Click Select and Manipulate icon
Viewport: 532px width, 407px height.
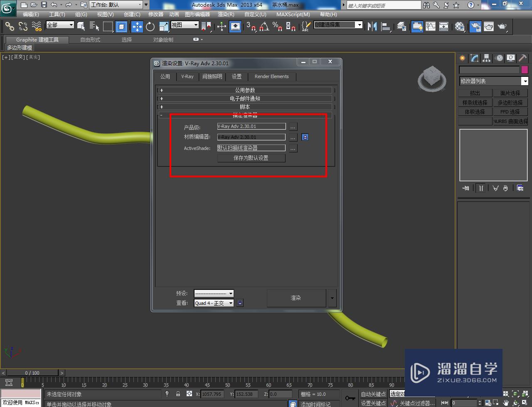point(222,27)
